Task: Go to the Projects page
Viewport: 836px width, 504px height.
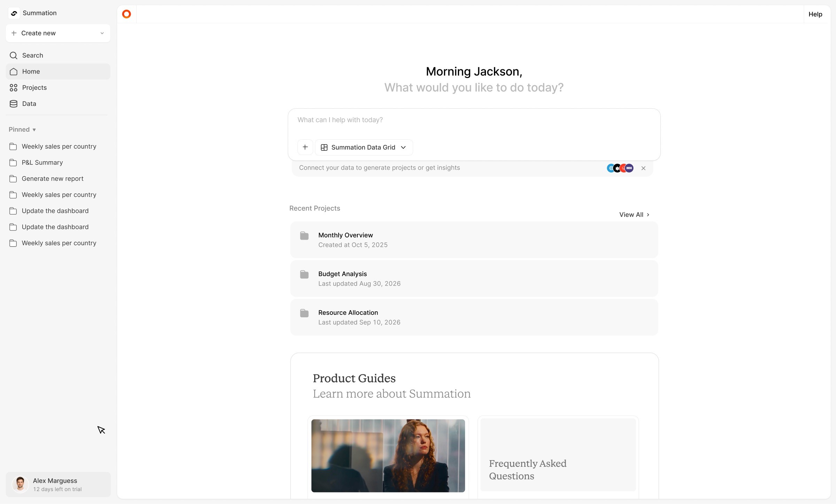Action: click(x=34, y=87)
